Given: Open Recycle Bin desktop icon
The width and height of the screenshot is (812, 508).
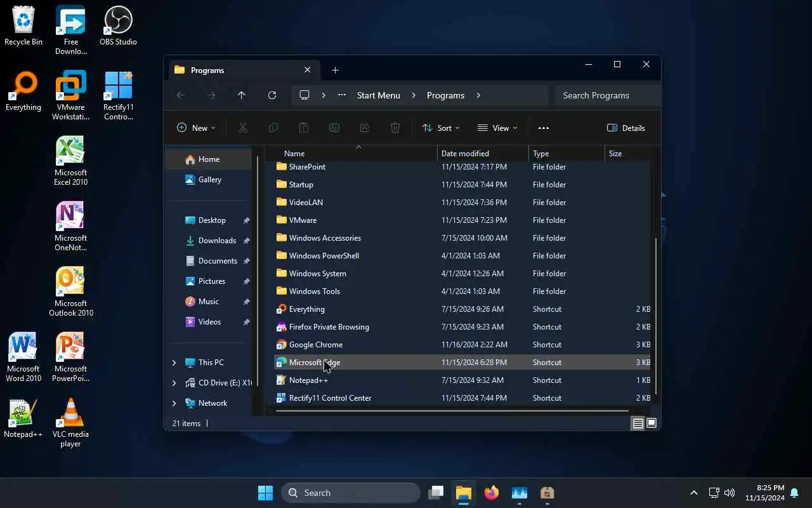Looking at the screenshot, I should [23, 26].
